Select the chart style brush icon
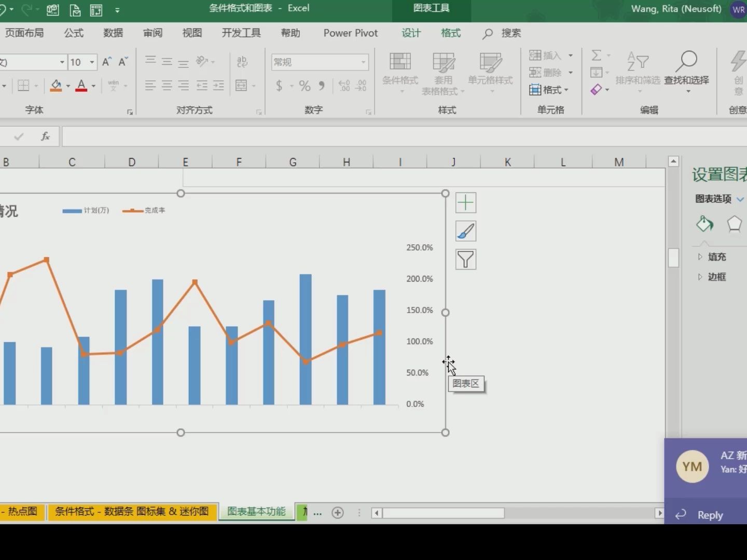This screenshot has width=747, height=560. 465,231
